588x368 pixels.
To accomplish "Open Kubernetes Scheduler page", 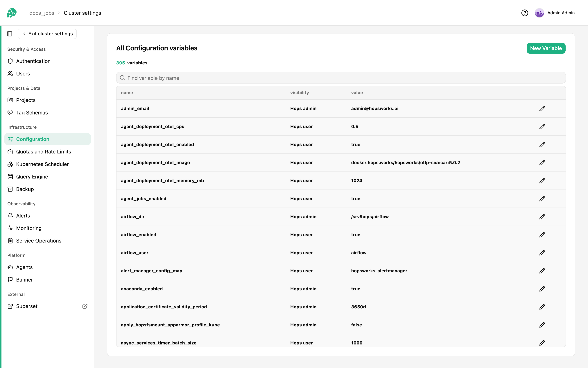I will (x=48, y=164).
